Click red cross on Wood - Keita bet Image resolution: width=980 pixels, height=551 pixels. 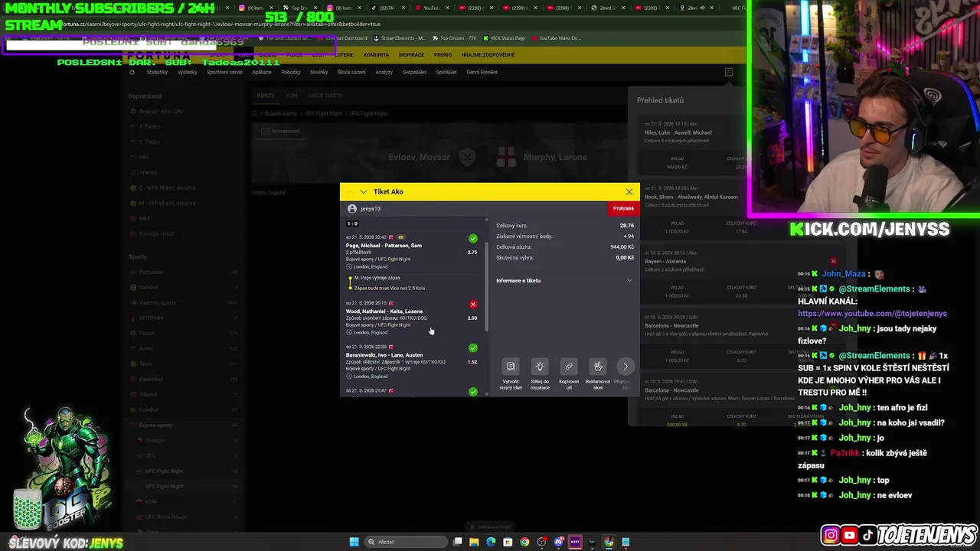click(x=472, y=305)
